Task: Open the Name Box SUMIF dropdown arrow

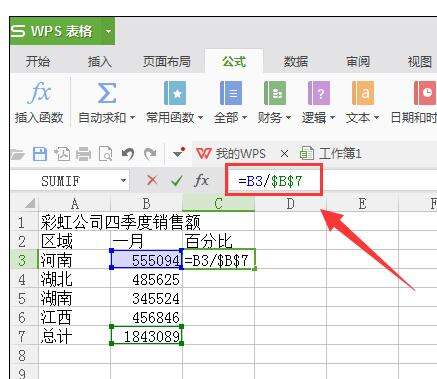Action: (x=123, y=181)
